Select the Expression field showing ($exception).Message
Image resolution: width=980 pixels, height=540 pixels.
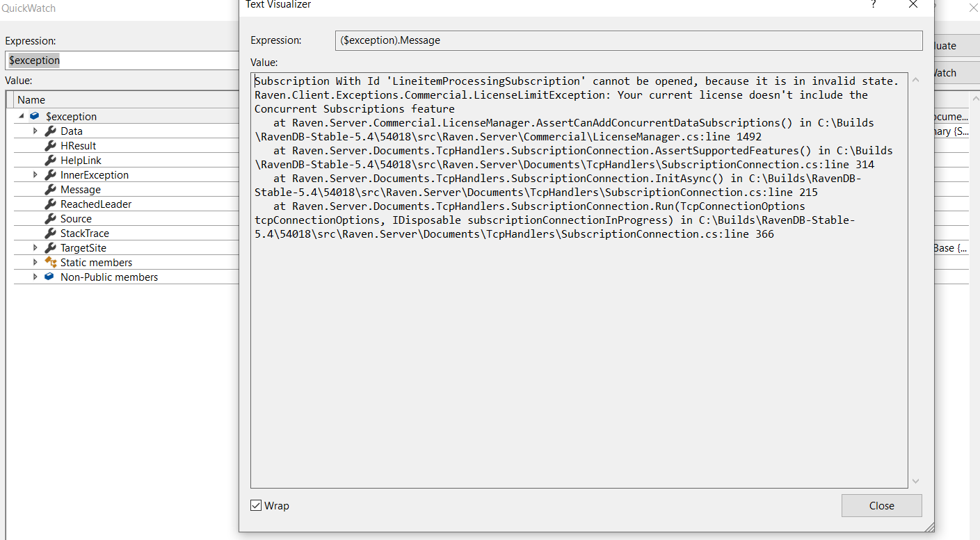pyautogui.click(x=626, y=40)
